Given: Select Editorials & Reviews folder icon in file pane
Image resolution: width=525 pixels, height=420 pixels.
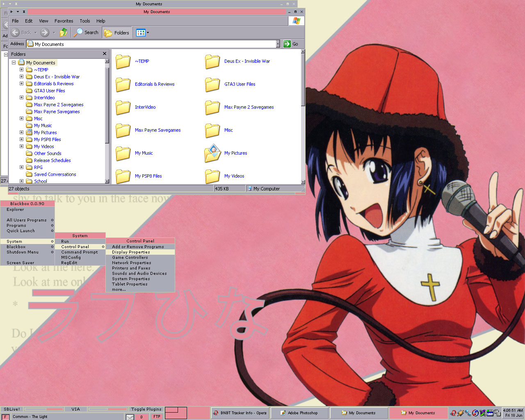Looking at the screenshot, I should (123, 84).
